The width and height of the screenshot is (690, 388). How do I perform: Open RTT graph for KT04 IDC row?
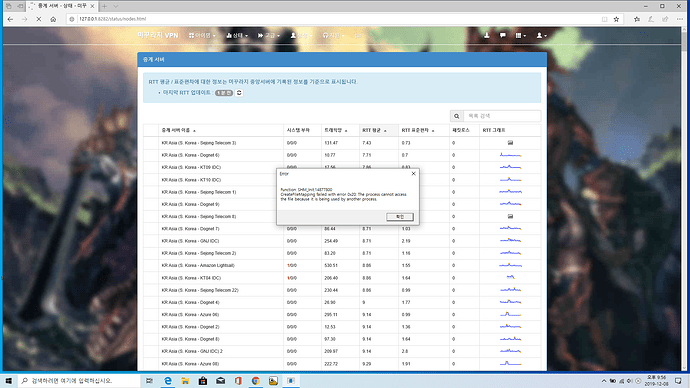coord(510,278)
